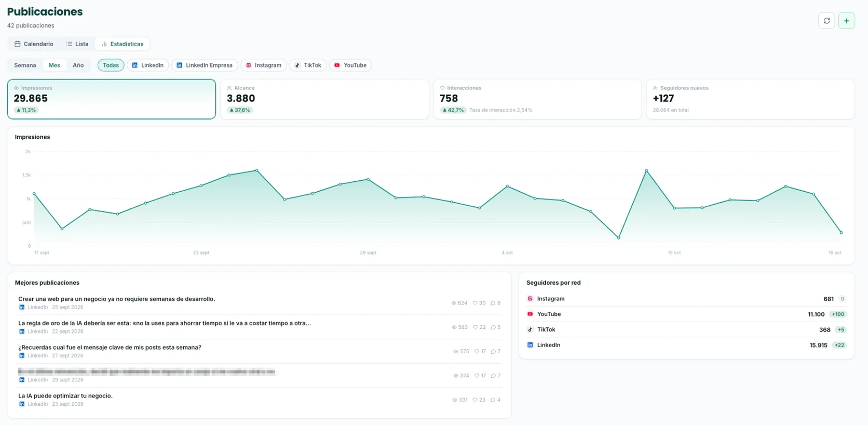Image resolution: width=868 pixels, height=425 pixels.
Task: Click the views eye icon beside 331
Action: [x=455, y=400]
